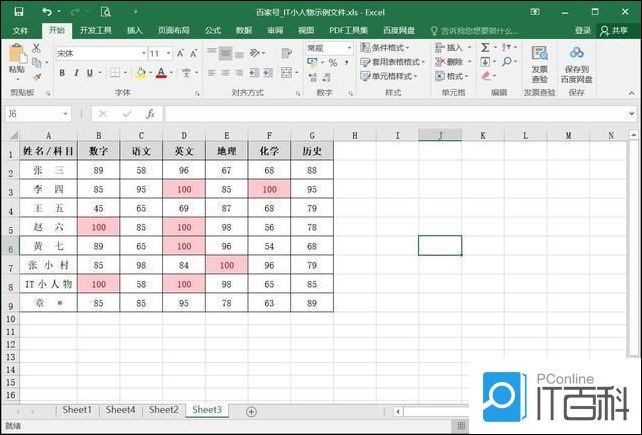Image resolution: width=642 pixels, height=435 pixels.
Task: Click the Save icon in title bar
Action: [19, 12]
